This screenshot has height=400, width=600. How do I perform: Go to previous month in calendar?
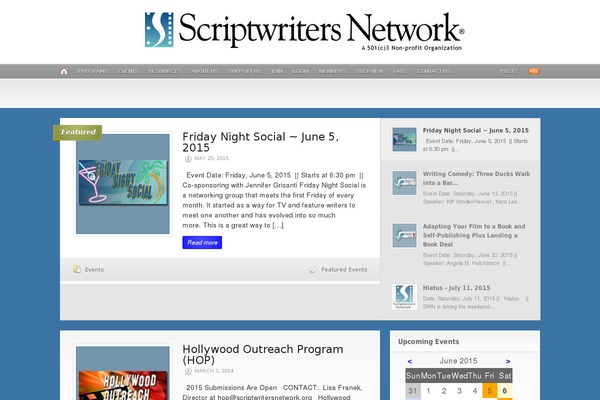[410, 361]
